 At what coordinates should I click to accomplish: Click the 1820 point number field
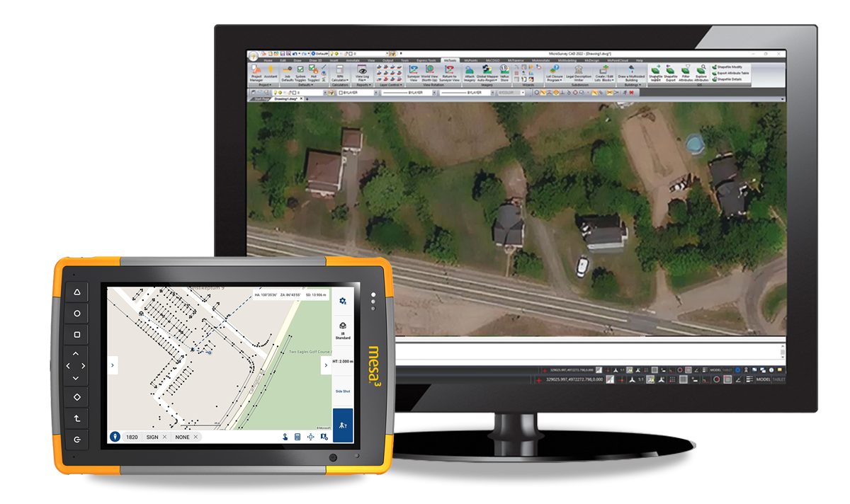coord(132,437)
